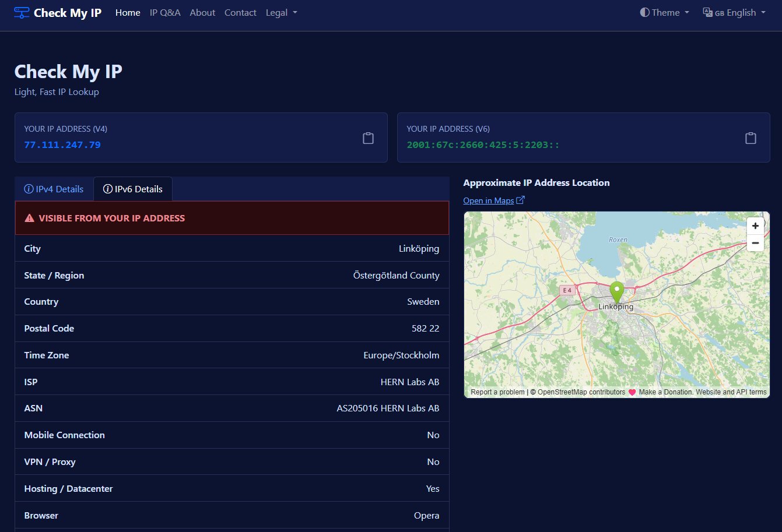Open the Contact page
The width and height of the screenshot is (782, 532).
pyautogui.click(x=240, y=12)
